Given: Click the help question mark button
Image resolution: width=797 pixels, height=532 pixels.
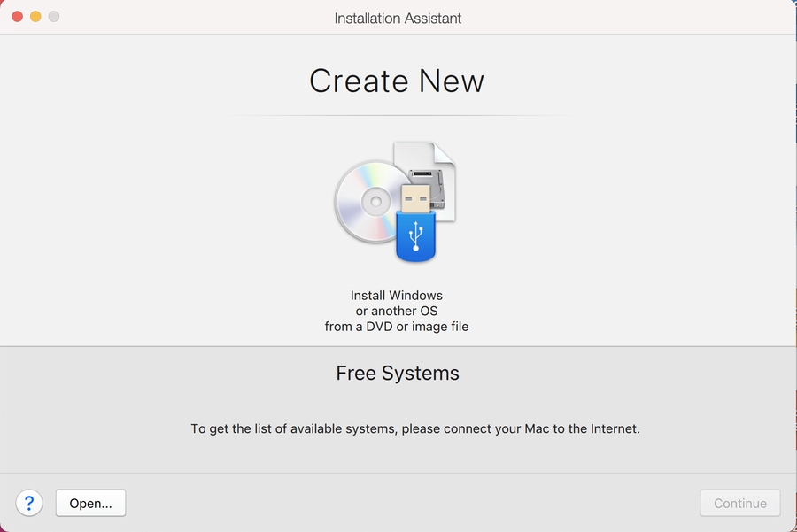Looking at the screenshot, I should coord(29,503).
